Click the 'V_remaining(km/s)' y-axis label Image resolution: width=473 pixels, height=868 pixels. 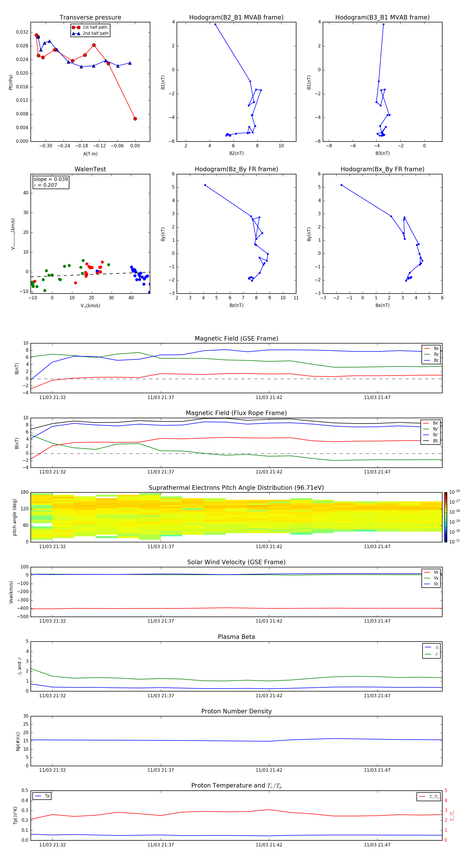pos(13,234)
